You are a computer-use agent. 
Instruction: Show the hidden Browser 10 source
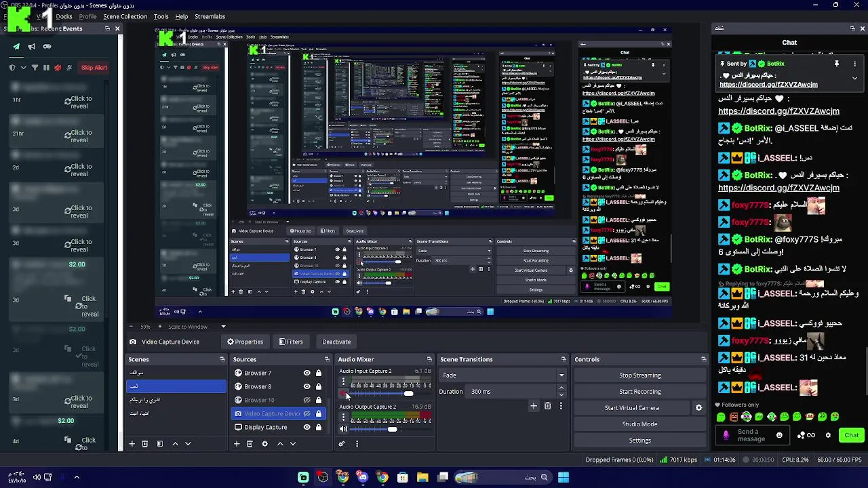coord(307,400)
